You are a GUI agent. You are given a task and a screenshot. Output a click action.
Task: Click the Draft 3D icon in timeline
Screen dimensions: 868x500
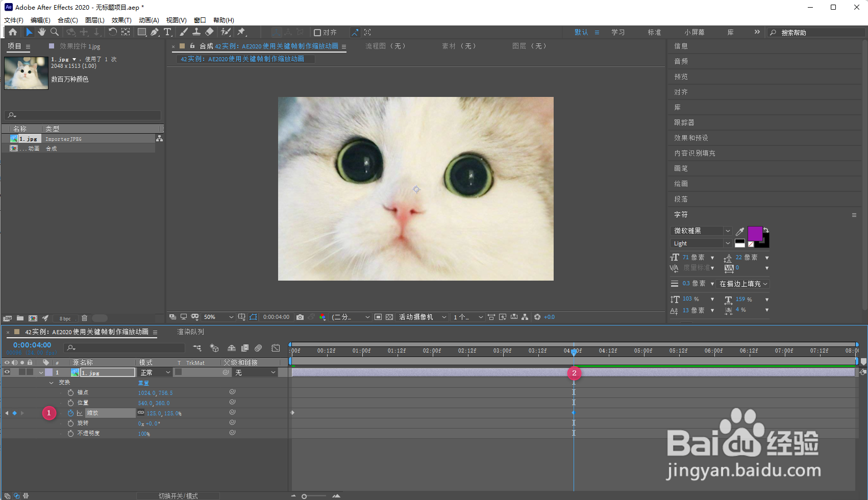[214, 348]
